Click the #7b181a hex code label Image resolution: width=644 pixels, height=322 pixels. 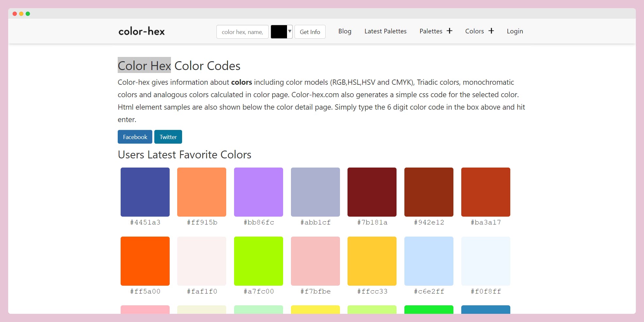pos(372,223)
